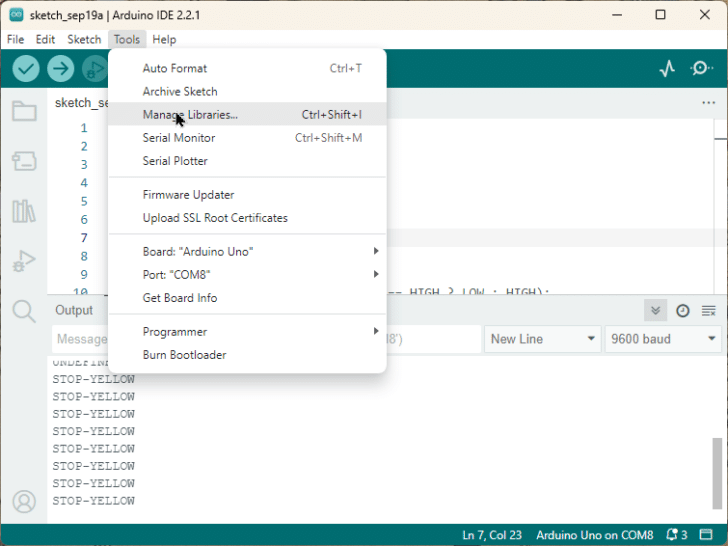
Task: Toggle autoscroll in the output panel
Action: point(655,310)
